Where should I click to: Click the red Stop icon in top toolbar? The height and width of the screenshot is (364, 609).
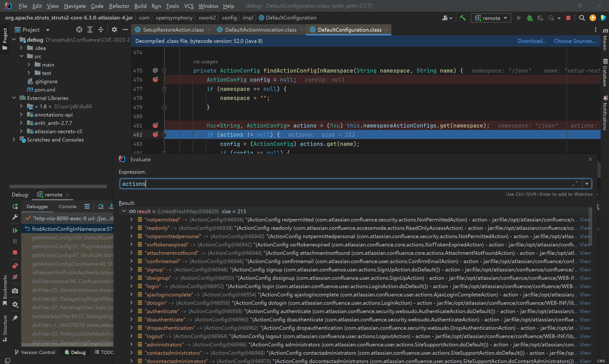568,18
